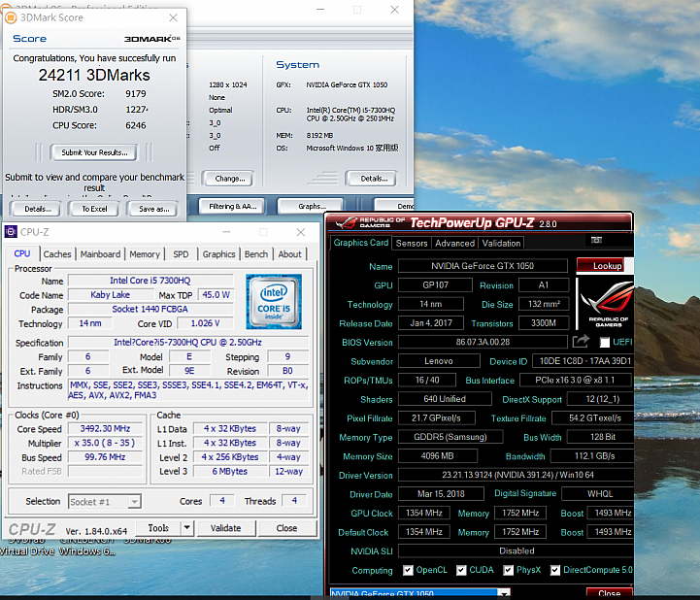Click the Virtual Drive desktop shortcut label

27,551
